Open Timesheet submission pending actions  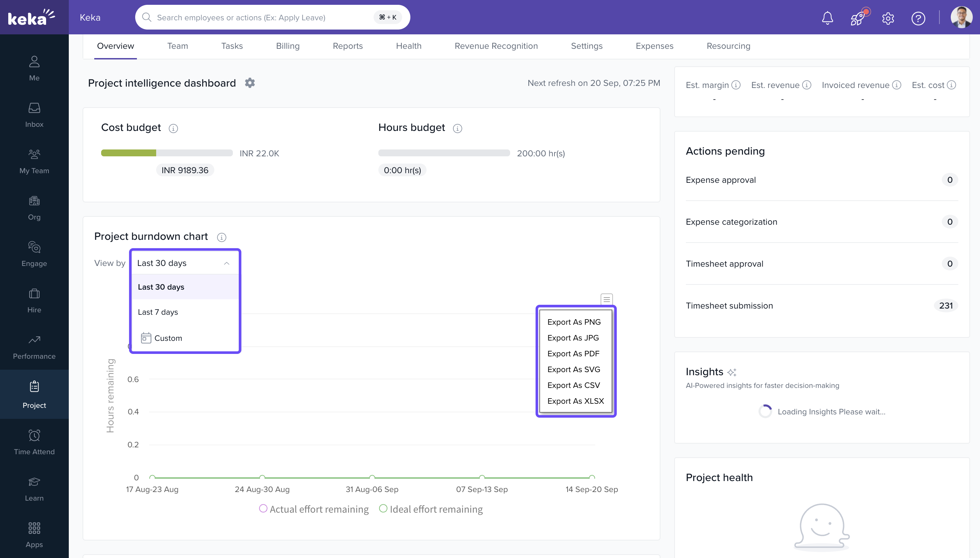[729, 305]
